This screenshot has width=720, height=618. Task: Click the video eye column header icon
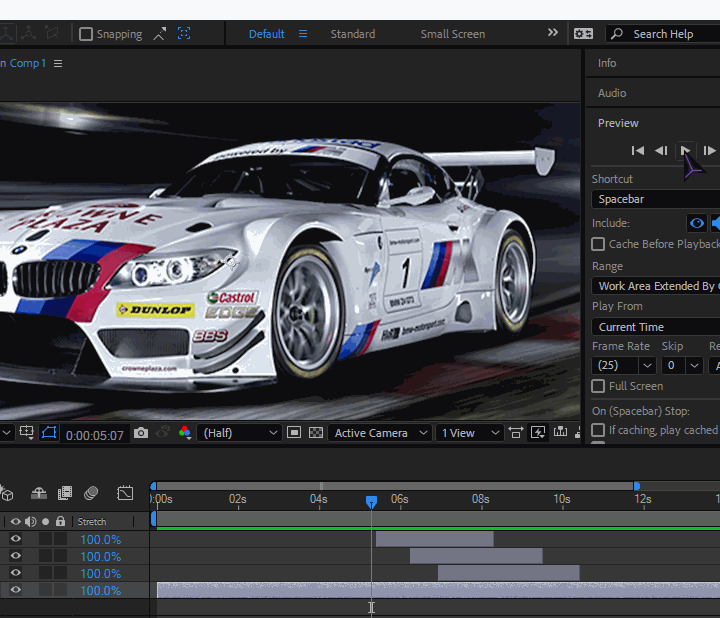tap(16, 522)
